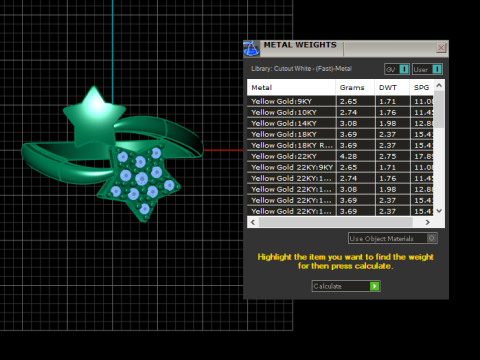Close the Metal Weights panel
480x360 pixels.
(x=441, y=48)
